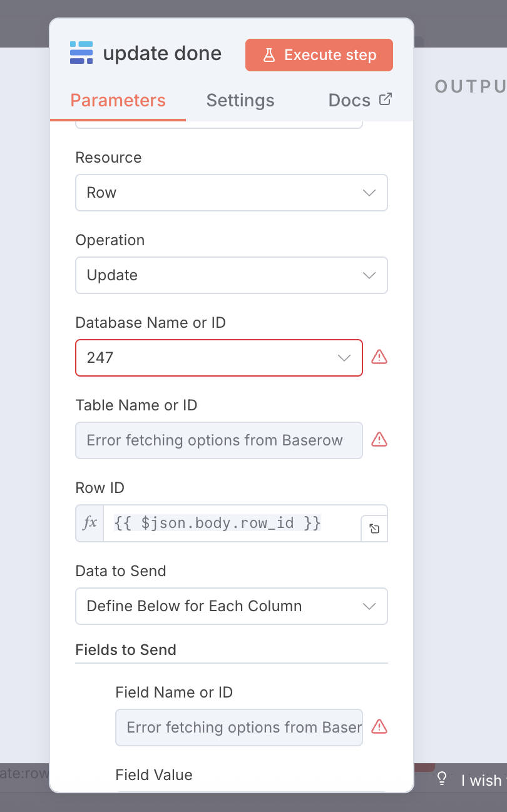507x812 pixels.
Task: Open the Resource dropdown showing Row
Action: click(231, 193)
